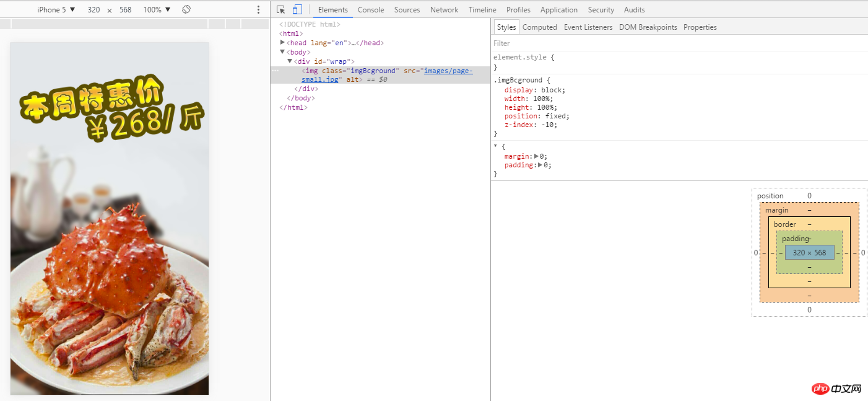Select the <!DOCTYPE html> line
The width and height of the screenshot is (868, 401).
coord(310,24)
